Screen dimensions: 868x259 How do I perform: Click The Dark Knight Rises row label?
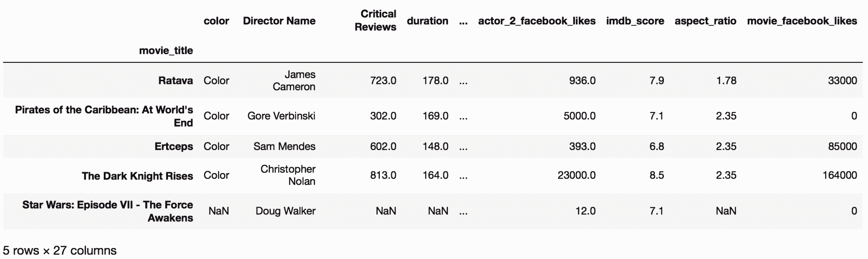[x=137, y=176]
